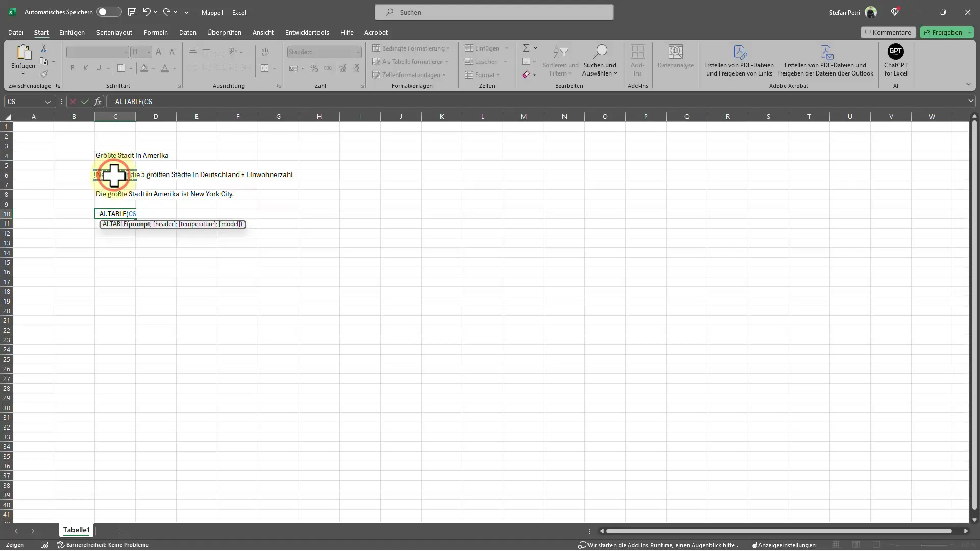
Task: Click the cut scissors icon
Action: [44, 48]
